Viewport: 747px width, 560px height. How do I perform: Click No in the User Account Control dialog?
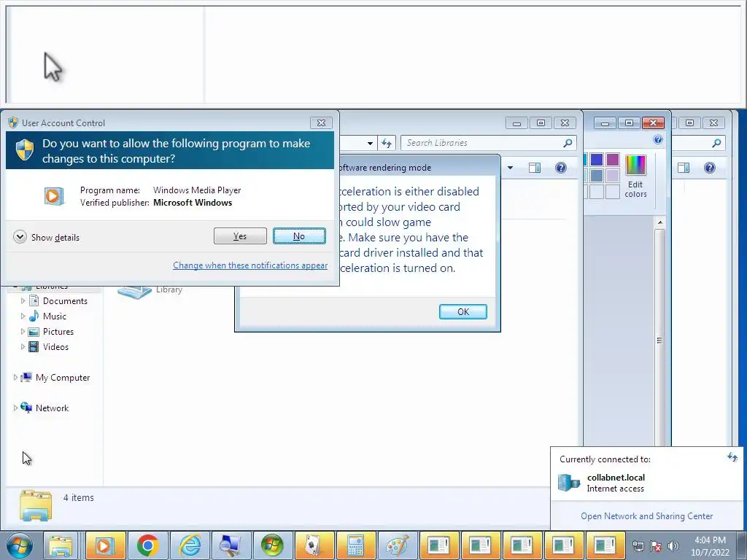coord(299,236)
